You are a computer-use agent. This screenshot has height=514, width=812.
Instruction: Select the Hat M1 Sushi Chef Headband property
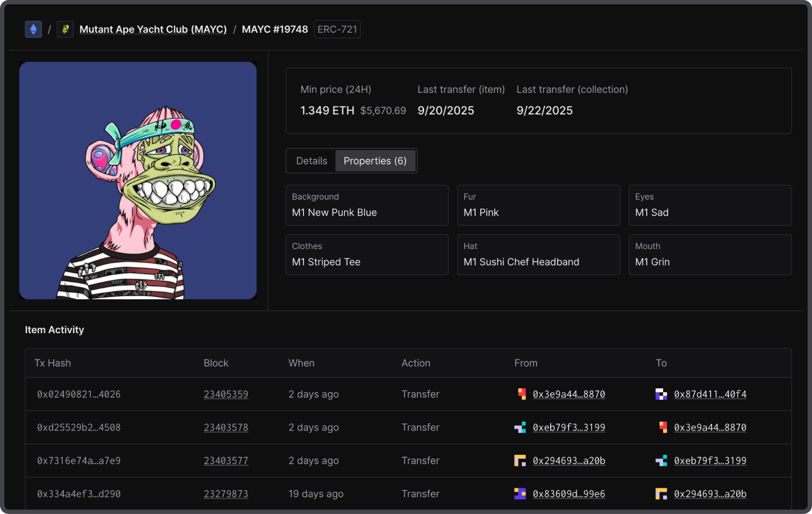click(539, 255)
